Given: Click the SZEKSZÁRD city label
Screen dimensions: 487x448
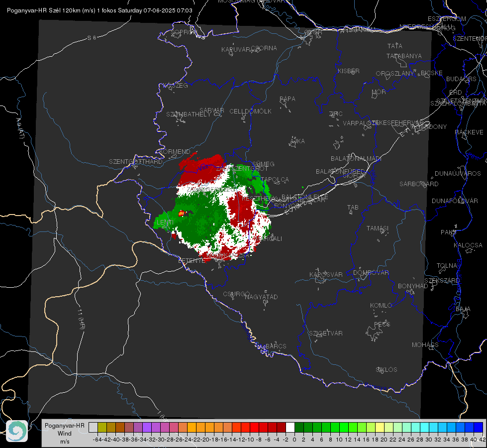Looking at the screenshot, I should pos(442,281).
